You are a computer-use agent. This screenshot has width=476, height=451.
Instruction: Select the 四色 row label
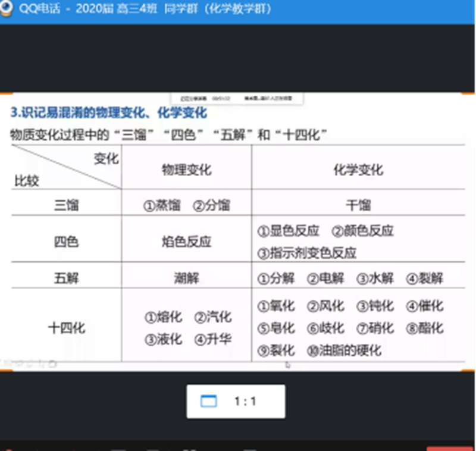coord(66,242)
